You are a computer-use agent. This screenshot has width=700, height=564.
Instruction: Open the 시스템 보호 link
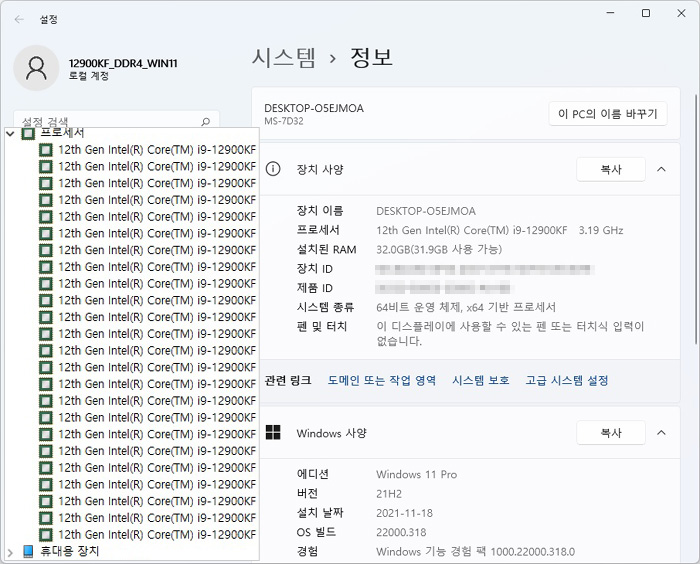click(x=481, y=380)
